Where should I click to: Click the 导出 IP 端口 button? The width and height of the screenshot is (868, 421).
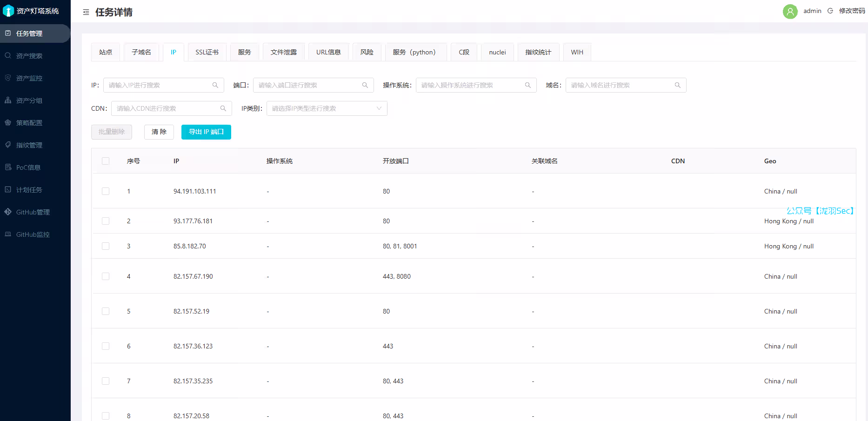(206, 132)
